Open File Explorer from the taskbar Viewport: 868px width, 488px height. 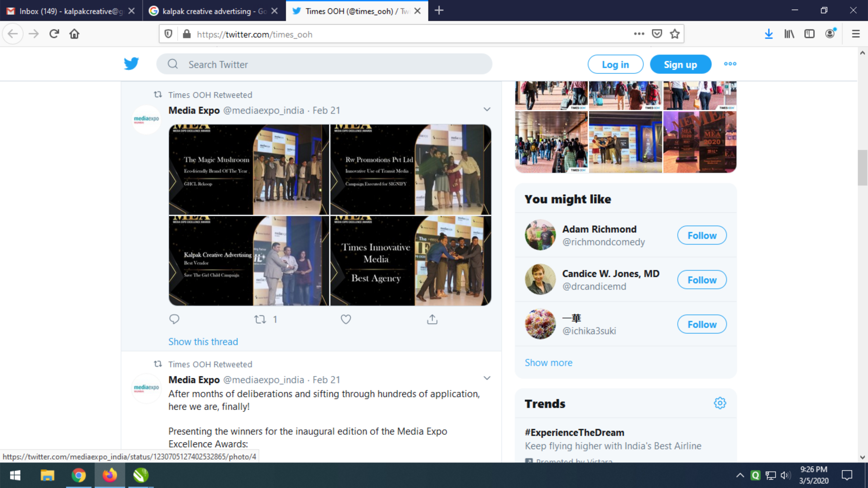(x=47, y=475)
